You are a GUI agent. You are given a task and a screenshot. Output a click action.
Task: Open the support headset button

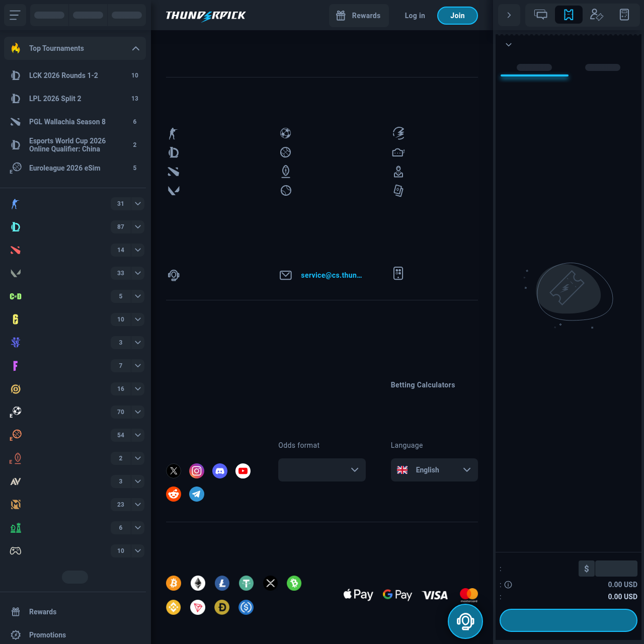click(464, 621)
